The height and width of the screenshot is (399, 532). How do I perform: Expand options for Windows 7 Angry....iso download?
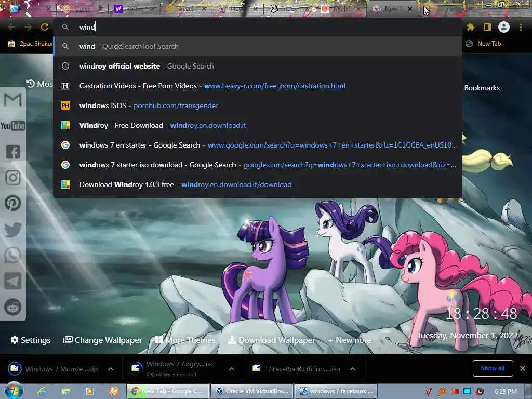(232, 369)
